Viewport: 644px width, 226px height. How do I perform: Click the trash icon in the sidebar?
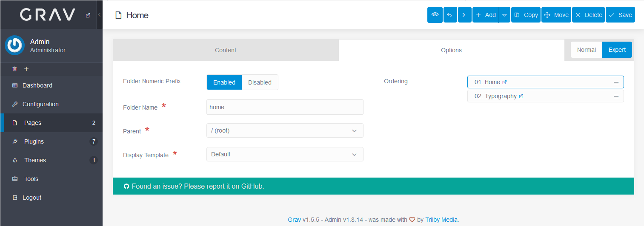pos(14,69)
